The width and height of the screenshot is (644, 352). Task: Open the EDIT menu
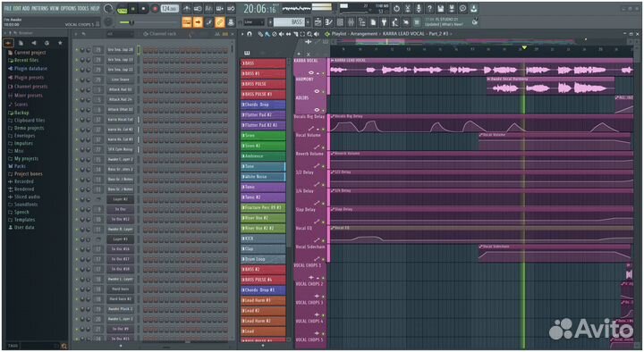click(17, 8)
